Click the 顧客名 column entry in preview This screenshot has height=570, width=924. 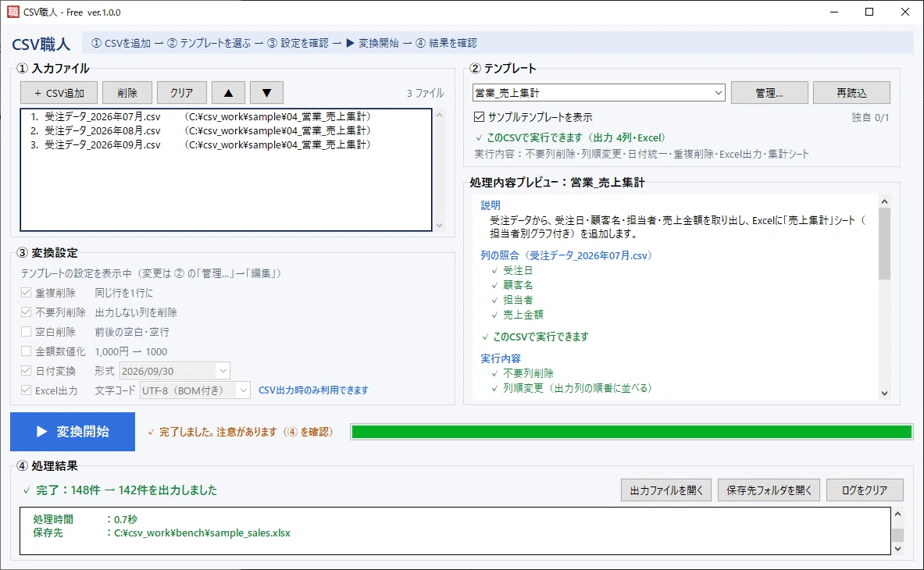518,285
